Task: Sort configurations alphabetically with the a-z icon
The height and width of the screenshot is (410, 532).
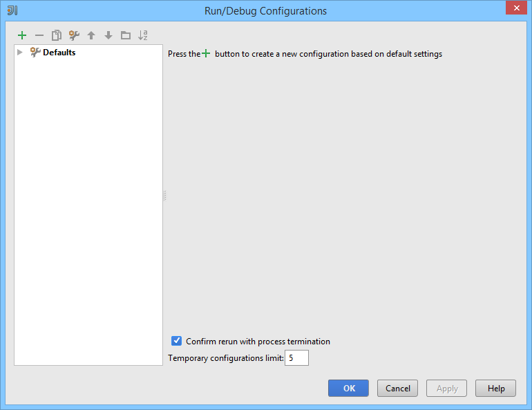Action: coord(143,35)
